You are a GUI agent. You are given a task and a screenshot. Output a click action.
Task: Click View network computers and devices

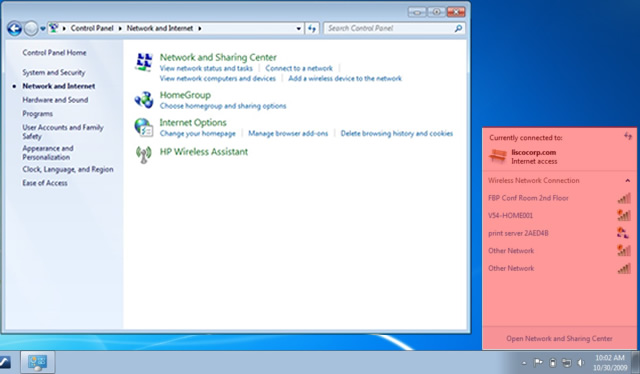tap(218, 78)
